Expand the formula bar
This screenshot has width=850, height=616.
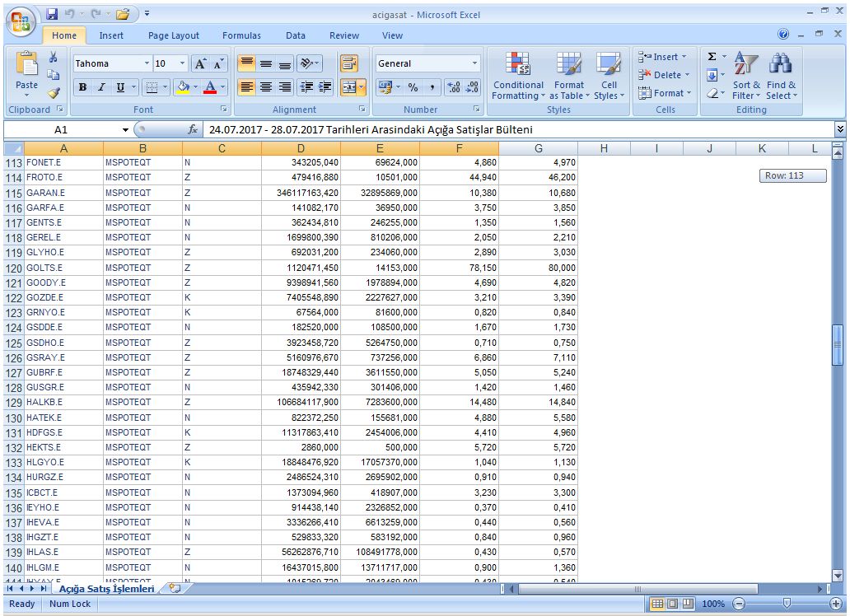pos(839,129)
